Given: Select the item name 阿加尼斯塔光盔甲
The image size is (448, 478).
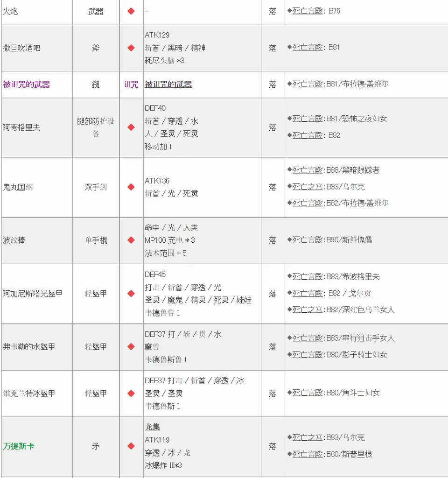Looking at the screenshot, I should [x=33, y=294].
